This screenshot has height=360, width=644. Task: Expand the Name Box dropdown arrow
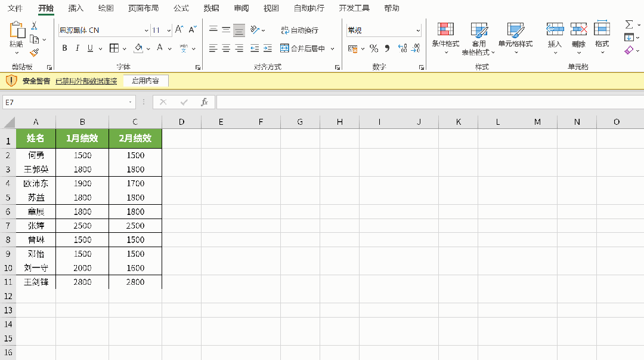pyautogui.click(x=130, y=102)
